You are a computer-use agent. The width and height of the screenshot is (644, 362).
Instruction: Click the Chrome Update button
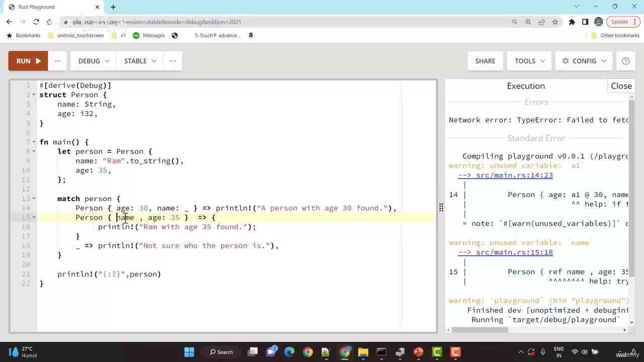(620, 22)
